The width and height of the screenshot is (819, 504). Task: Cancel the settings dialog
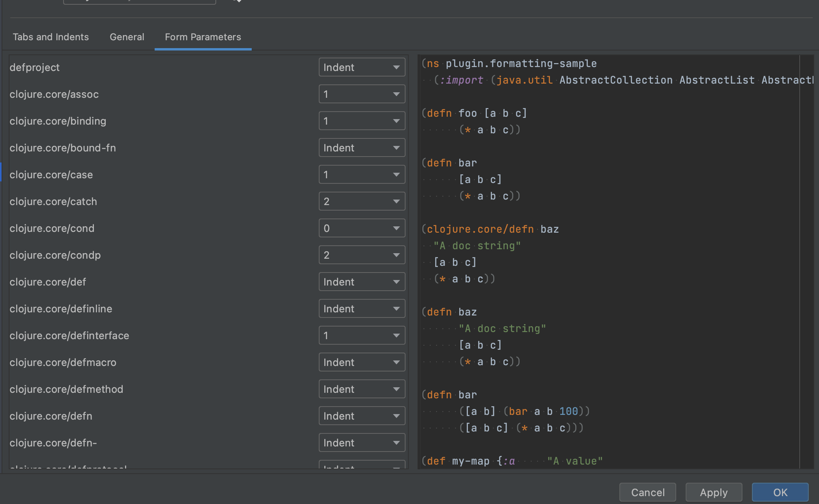click(x=647, y=492)
